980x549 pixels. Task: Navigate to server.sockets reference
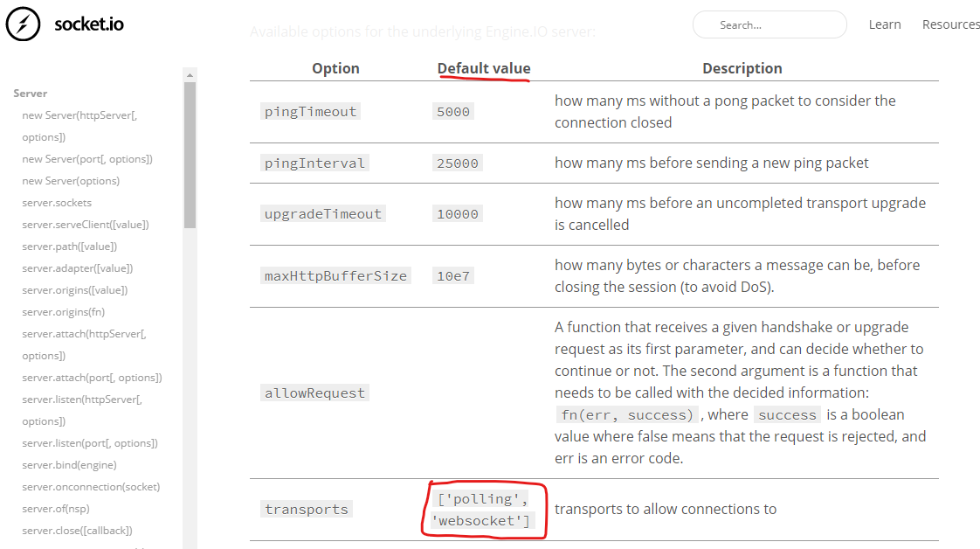pos(56,202)
